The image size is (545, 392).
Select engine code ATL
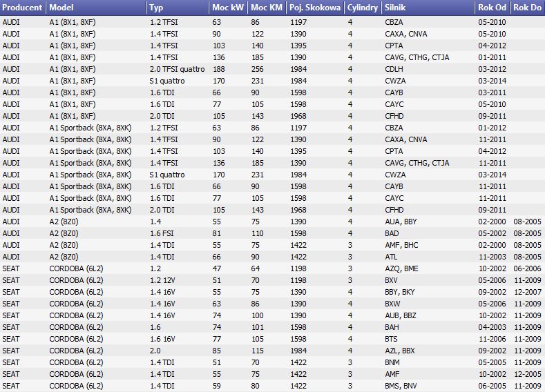point(391,257)
